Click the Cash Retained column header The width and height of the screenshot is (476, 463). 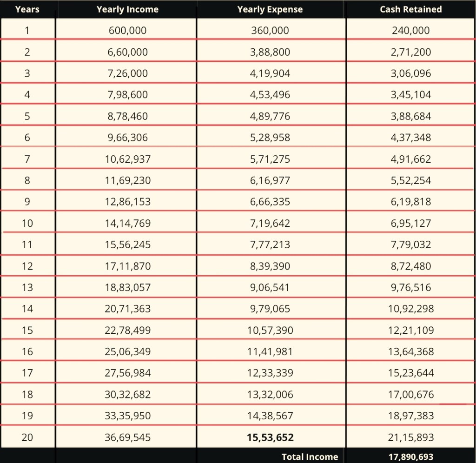(410, 9)
